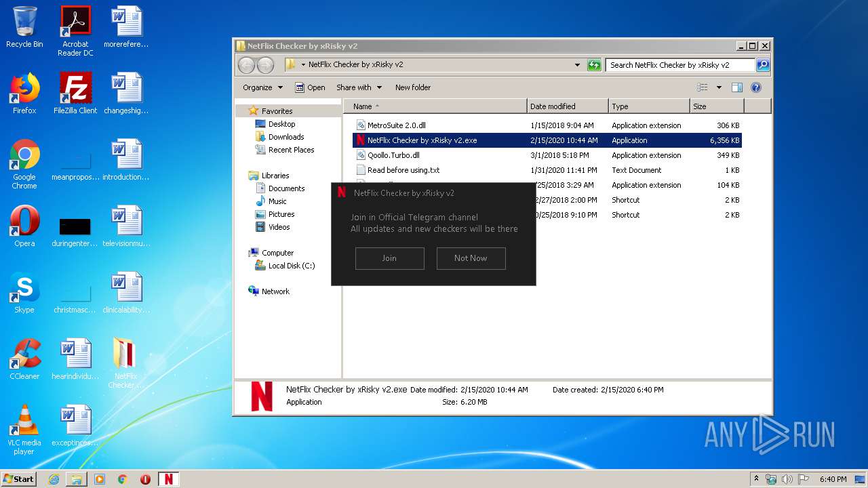Open the address bar history dropdown
The width and height of the screenshot is (868, 488).
pos(577,65)
